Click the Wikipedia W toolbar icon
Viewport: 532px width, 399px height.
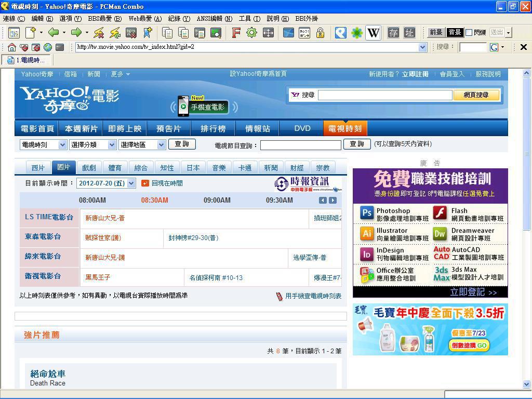pos(373,33)
